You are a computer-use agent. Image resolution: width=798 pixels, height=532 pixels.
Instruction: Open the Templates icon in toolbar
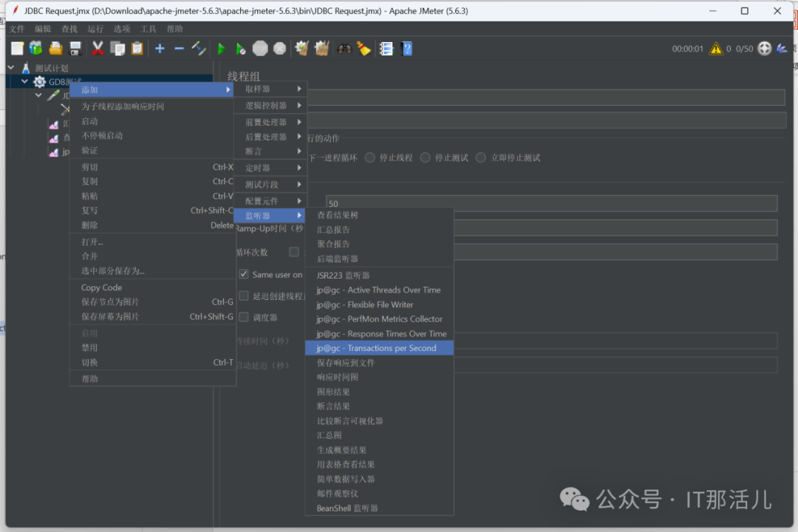36,48
